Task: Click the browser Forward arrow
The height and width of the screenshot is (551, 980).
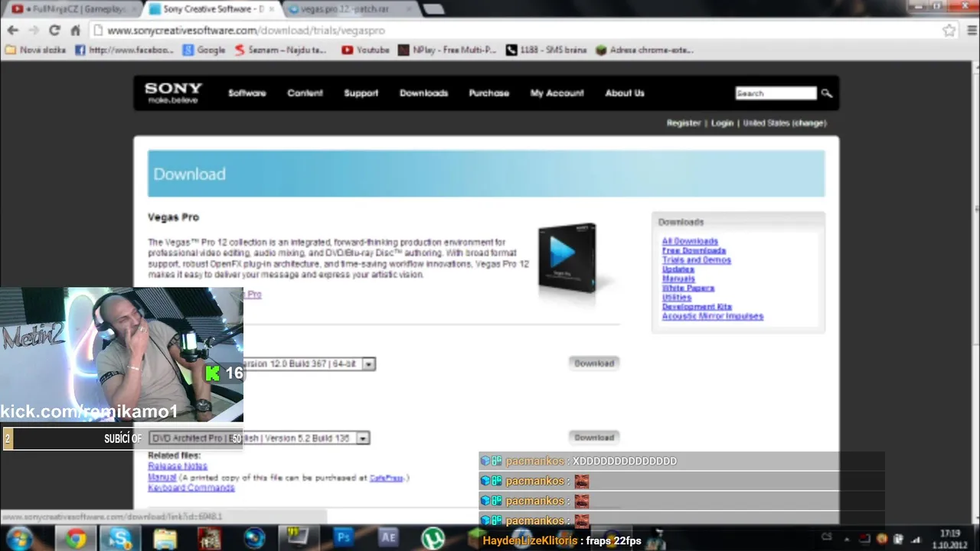Action: click(x=33, y=31)
